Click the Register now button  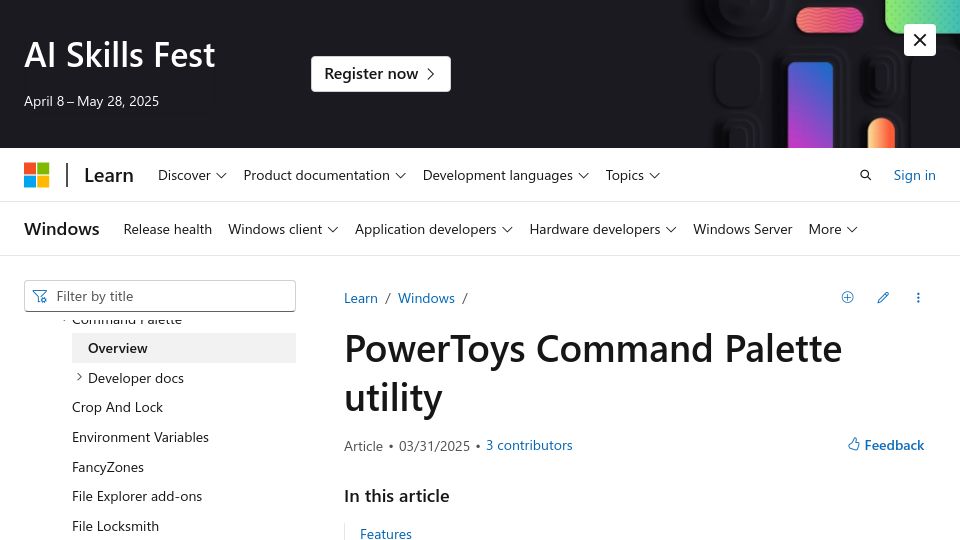coord(381,74)
